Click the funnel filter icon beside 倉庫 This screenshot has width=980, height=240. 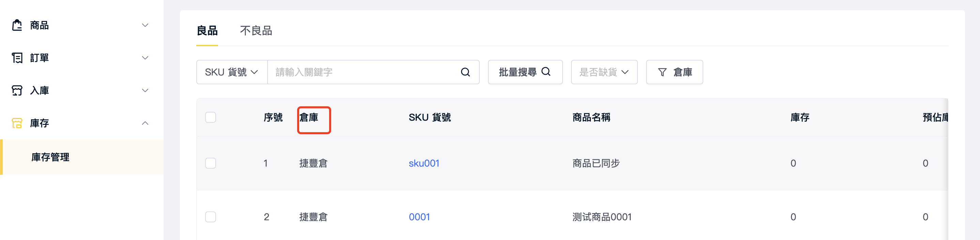click(x=662, y=72)
